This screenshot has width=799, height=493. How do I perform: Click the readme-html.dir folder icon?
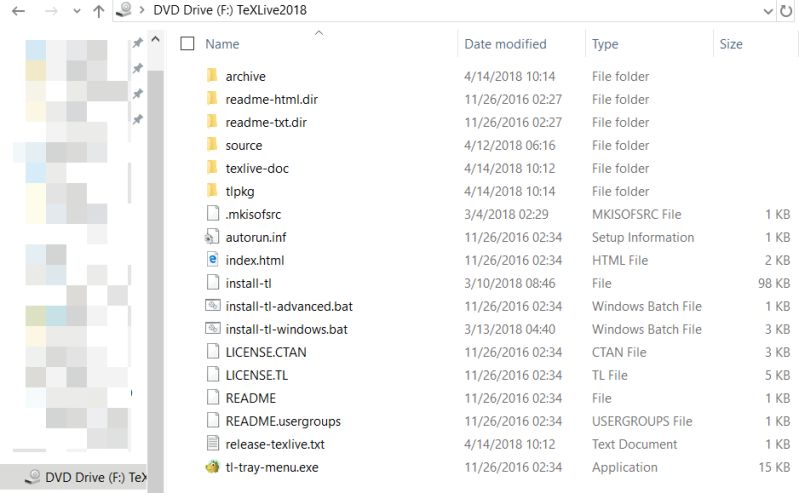(x=212, y=98)
